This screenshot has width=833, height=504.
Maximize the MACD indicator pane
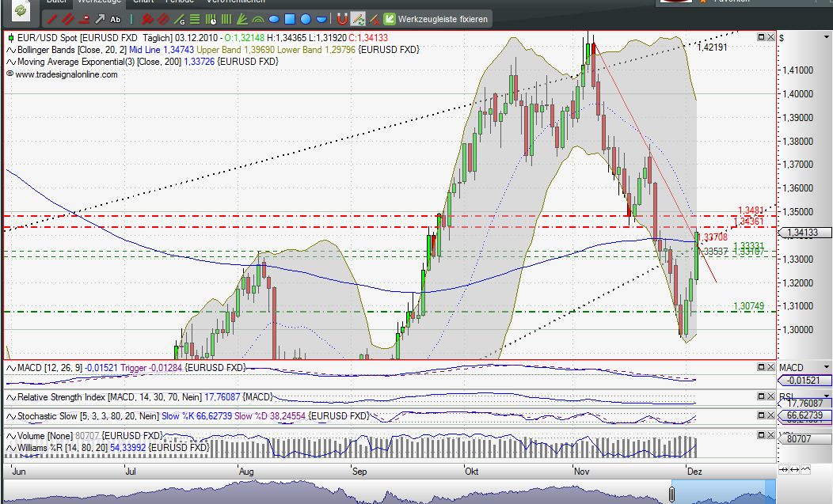click(x=761, y=367)
